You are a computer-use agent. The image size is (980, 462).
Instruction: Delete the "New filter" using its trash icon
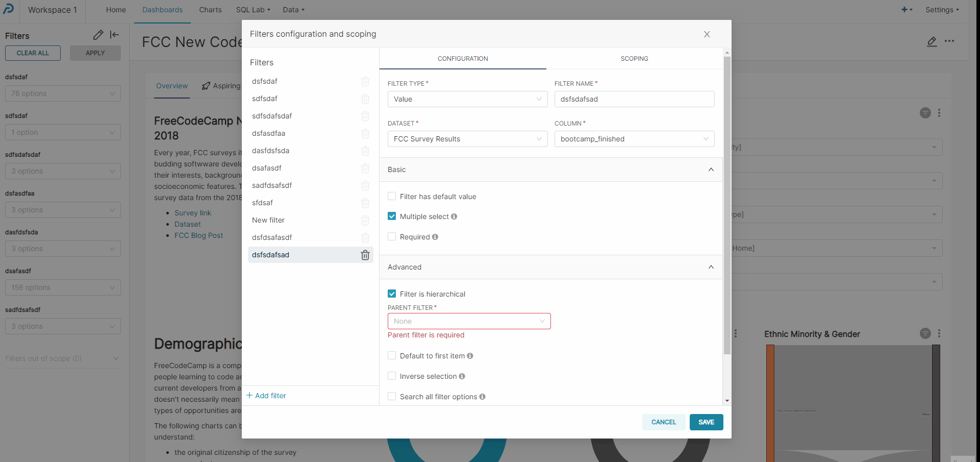tap(365, 220)
